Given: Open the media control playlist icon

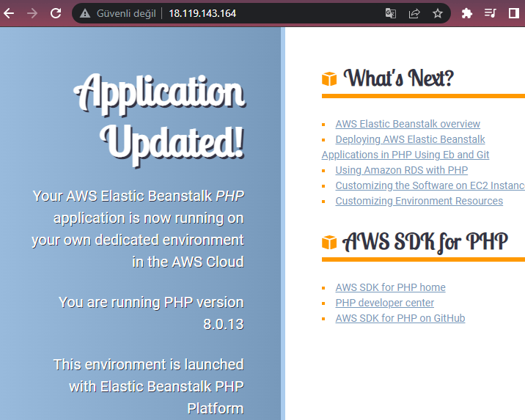Looking at the screenshot, I should point(491,13).
